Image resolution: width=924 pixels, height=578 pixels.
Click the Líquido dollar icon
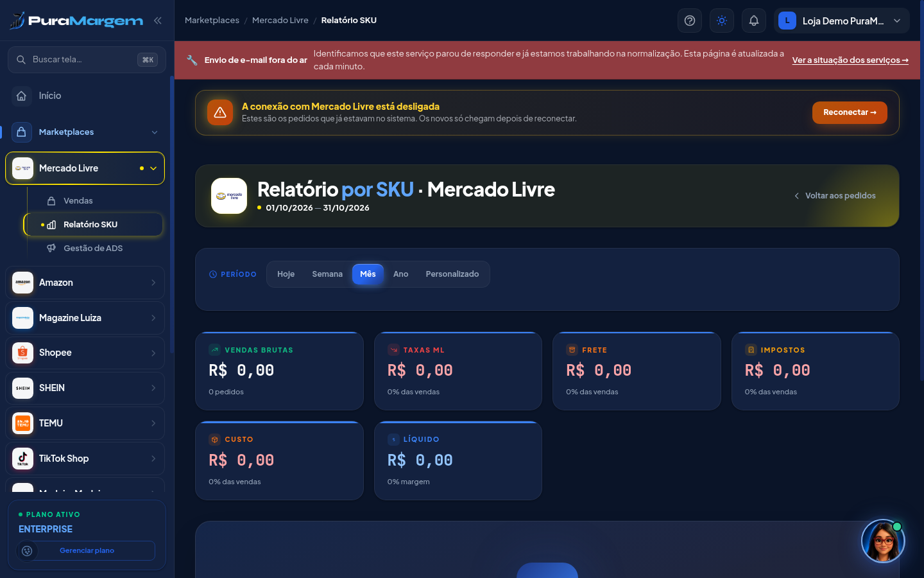pyautogui.click(x=393, y=440)
